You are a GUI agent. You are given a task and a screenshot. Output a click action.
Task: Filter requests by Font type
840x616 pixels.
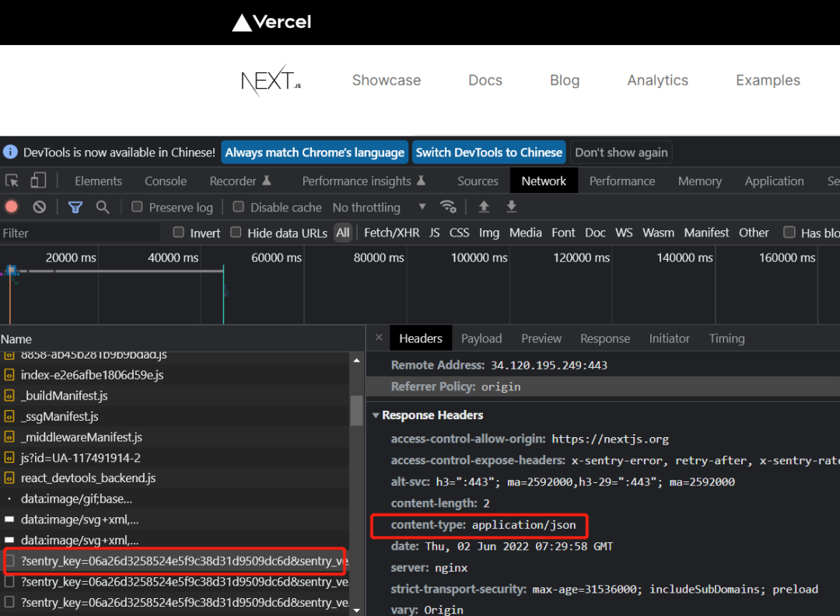click(x=563, y=233)
